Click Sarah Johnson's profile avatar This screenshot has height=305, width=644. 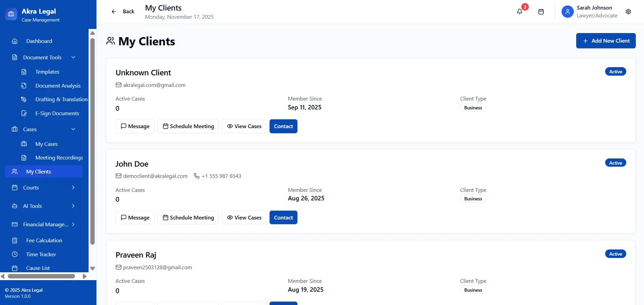click(567, 12)
